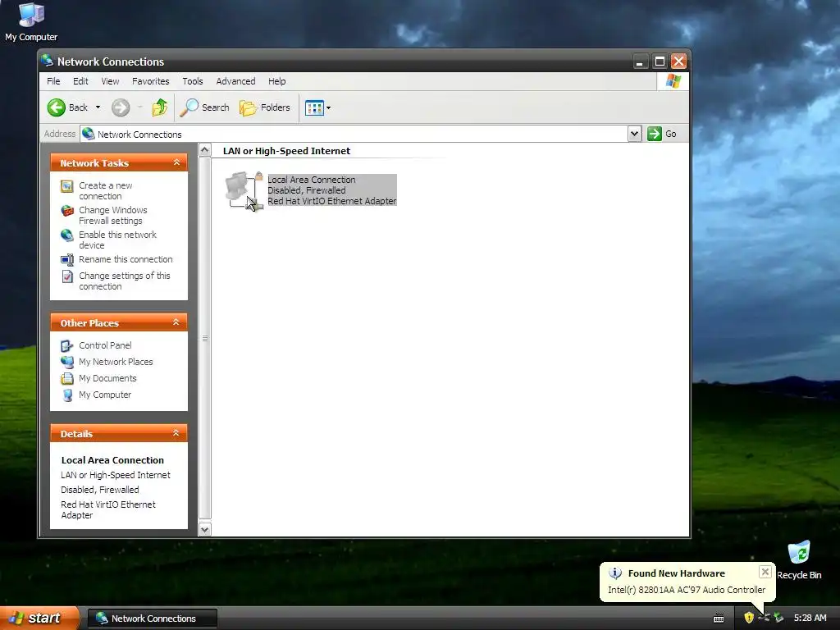Click the sidebar scrollbar up arrow

(x=204, y=151)
